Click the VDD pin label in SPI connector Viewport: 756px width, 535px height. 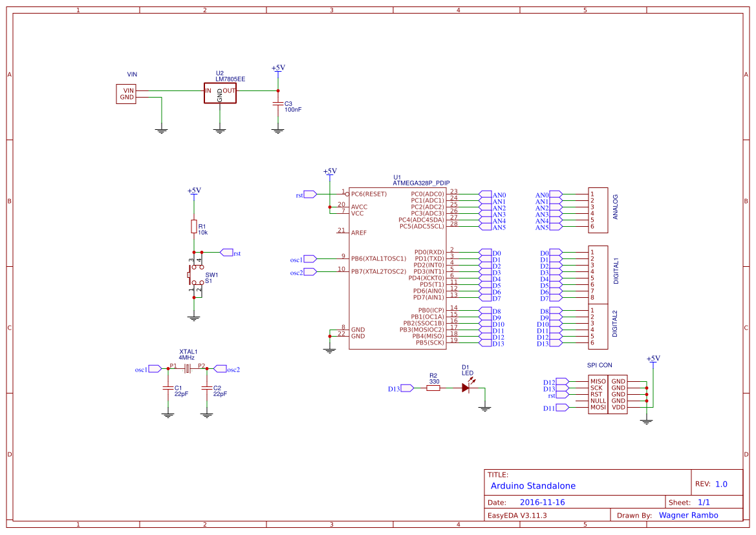[618, 408]
